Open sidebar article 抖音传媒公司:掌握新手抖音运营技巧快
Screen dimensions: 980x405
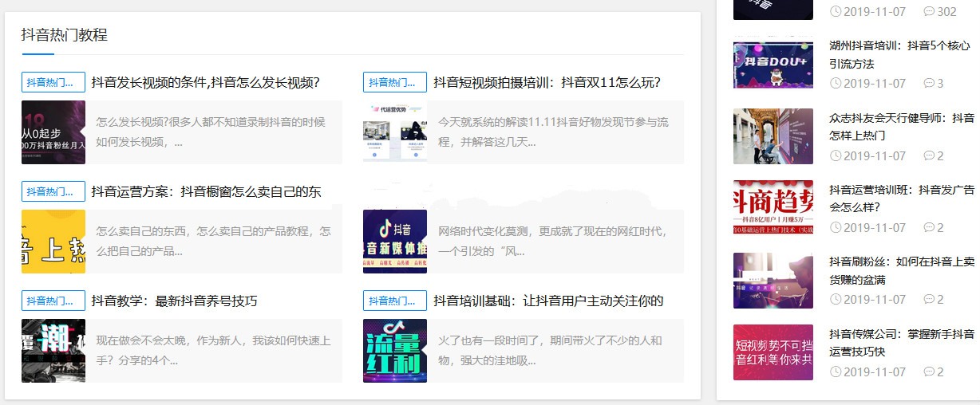tap(902, 342)
